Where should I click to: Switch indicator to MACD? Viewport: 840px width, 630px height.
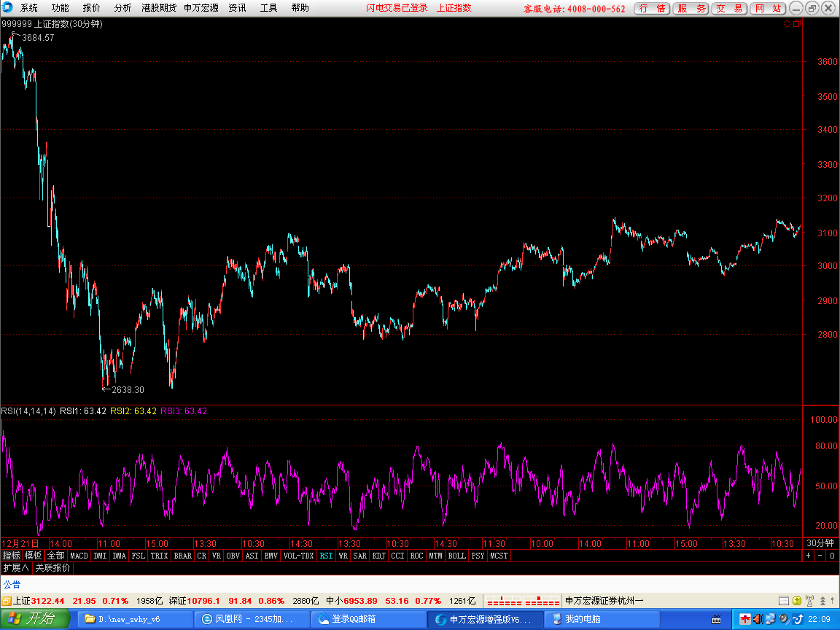tap(79, 556)
